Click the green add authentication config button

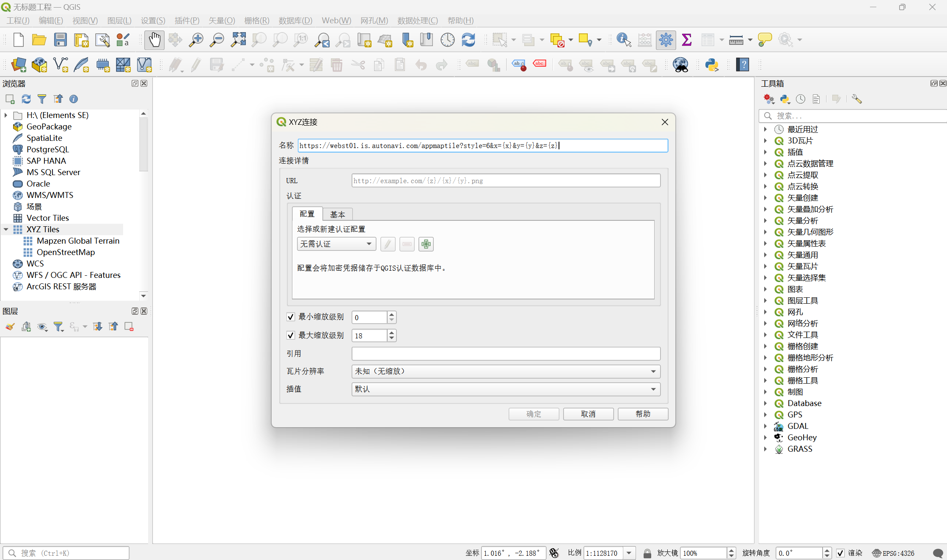tap(426, 244)
